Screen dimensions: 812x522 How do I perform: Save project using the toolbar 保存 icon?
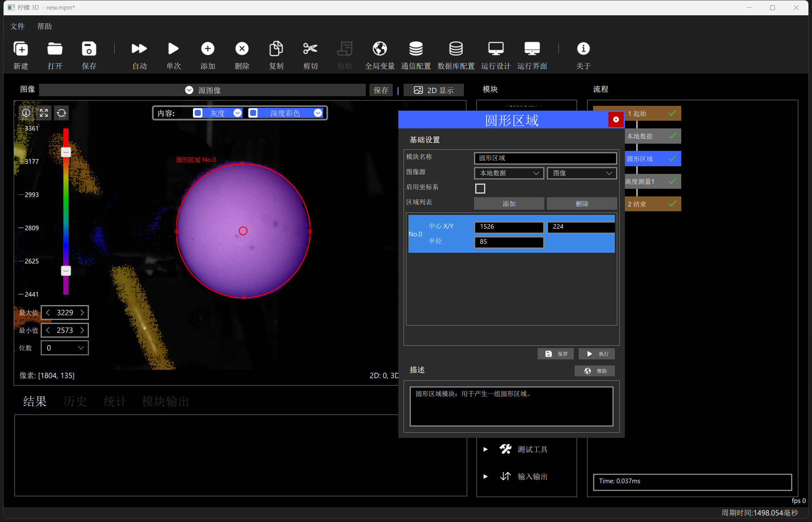pyautogui.click(x=89, y=49)
